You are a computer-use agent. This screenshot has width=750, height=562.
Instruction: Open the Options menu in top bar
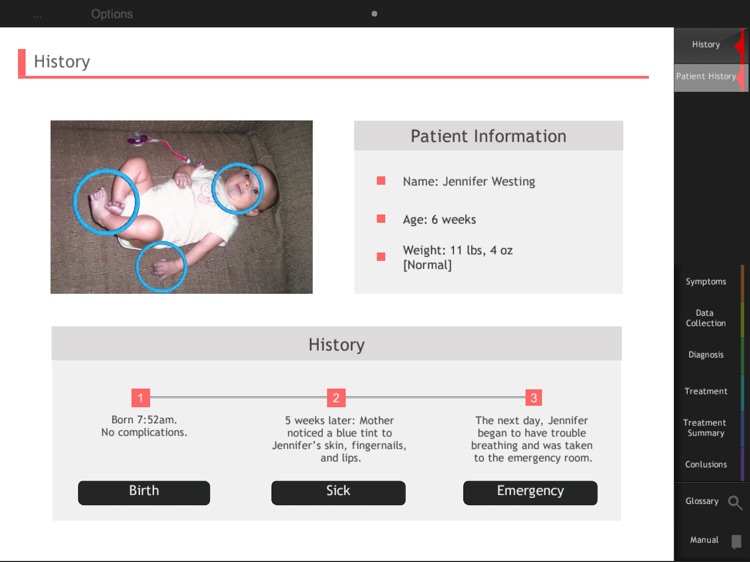click(x=112, y=14)
